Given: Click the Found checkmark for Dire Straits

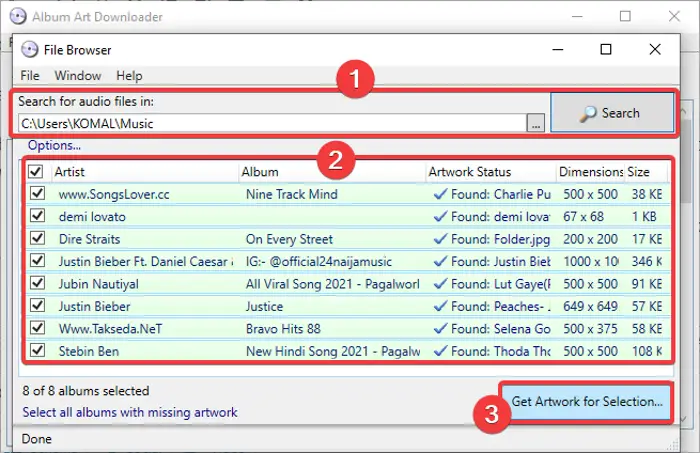Looking at the screenshot, I should point(440,239).
